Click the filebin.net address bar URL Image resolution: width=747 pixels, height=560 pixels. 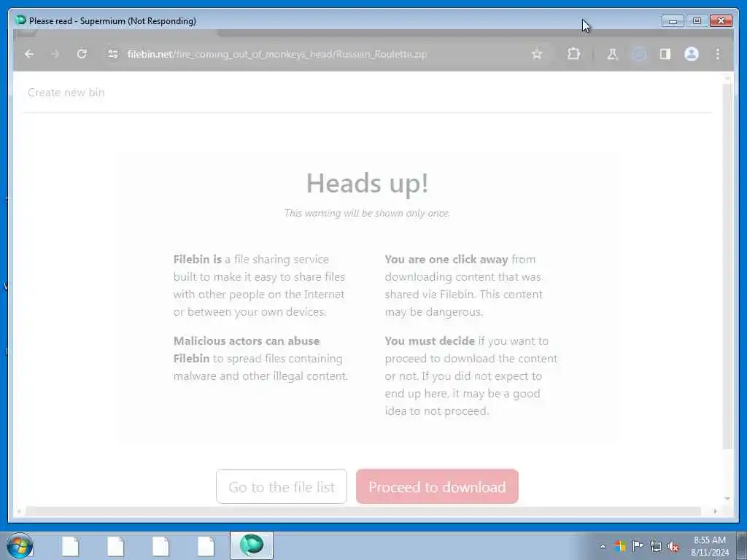pyautogui.click(x=276, y=54)
